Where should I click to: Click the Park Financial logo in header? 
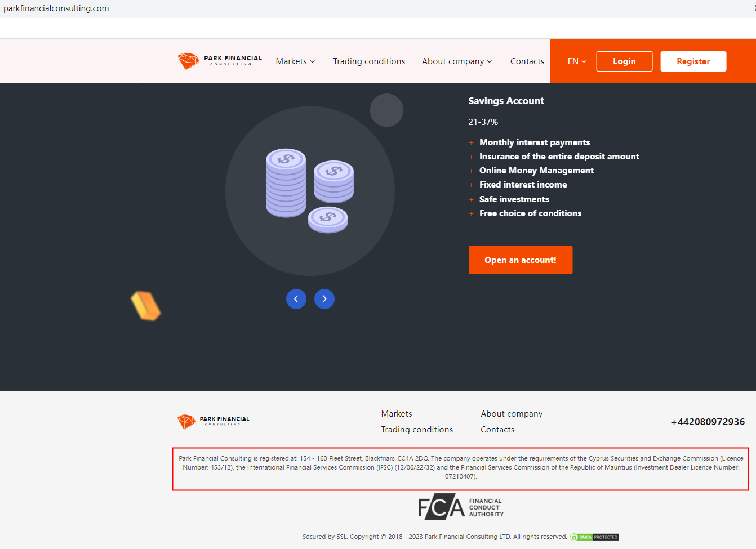[x=220, y=61]
